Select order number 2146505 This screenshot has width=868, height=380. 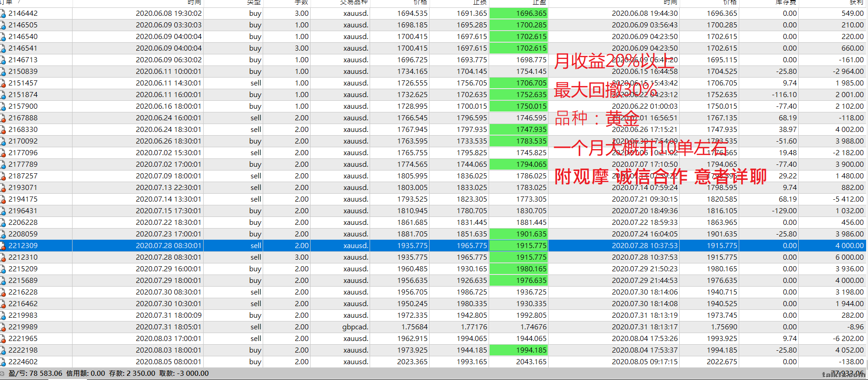click(x=23, y=25)
